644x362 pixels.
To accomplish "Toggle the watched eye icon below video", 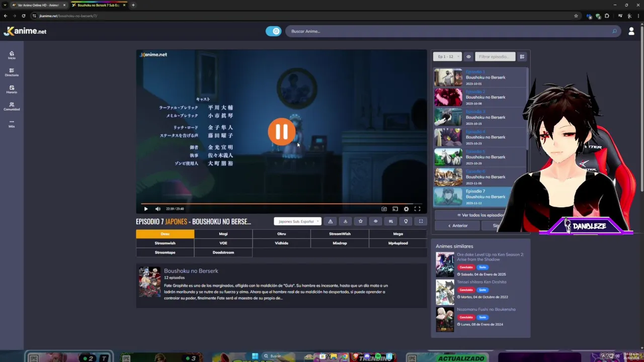I will tap(375, 221).
